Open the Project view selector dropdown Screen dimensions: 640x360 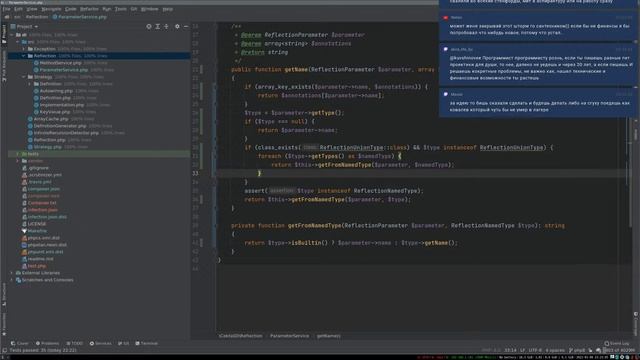pos(24,27)
